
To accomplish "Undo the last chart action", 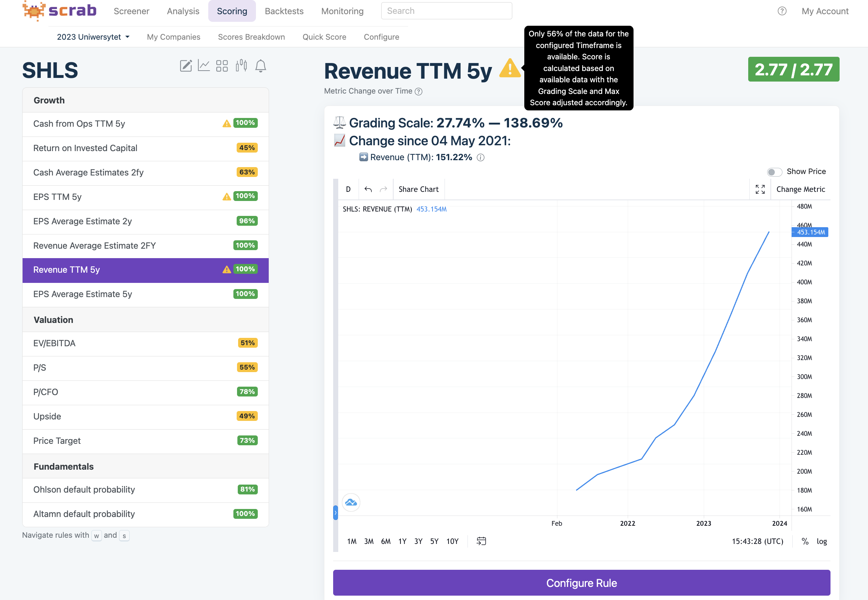I will (368, 189).
